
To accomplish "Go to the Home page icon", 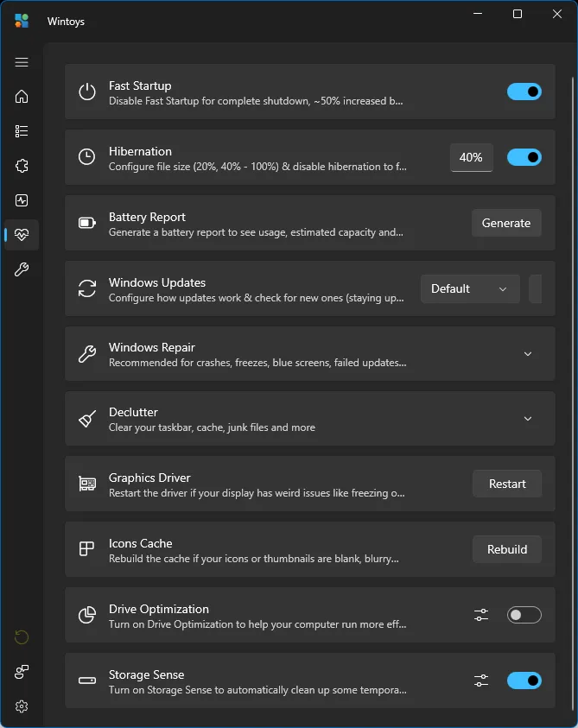I will tap(22, 97).
